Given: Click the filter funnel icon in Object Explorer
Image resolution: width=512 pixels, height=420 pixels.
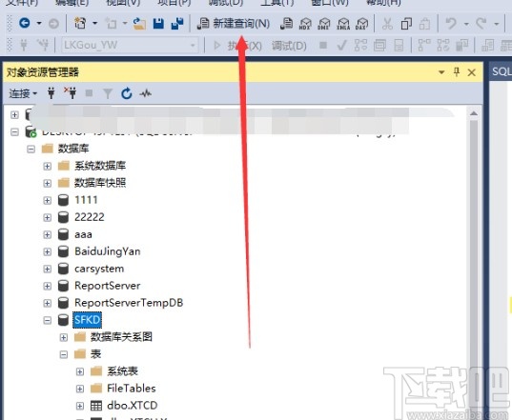Looking at the screenshot, I should click(108, 93).
